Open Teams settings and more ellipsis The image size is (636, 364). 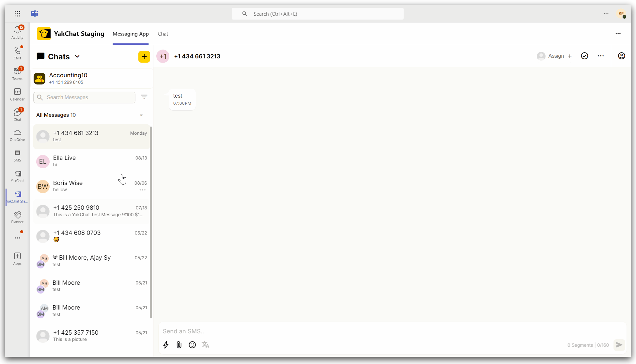click(606, 14)
